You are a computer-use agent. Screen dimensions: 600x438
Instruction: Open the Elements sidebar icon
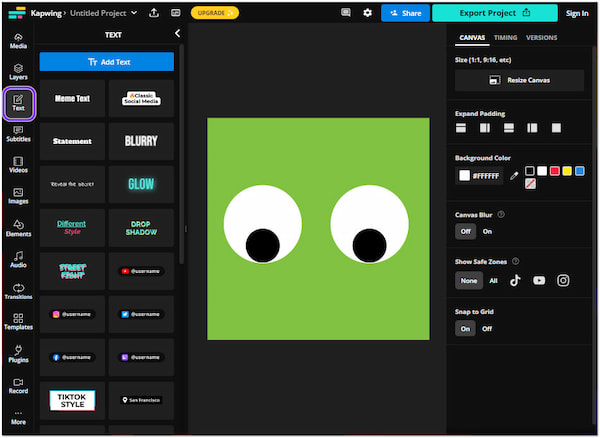pyautogui.click(x=18, y=227)
